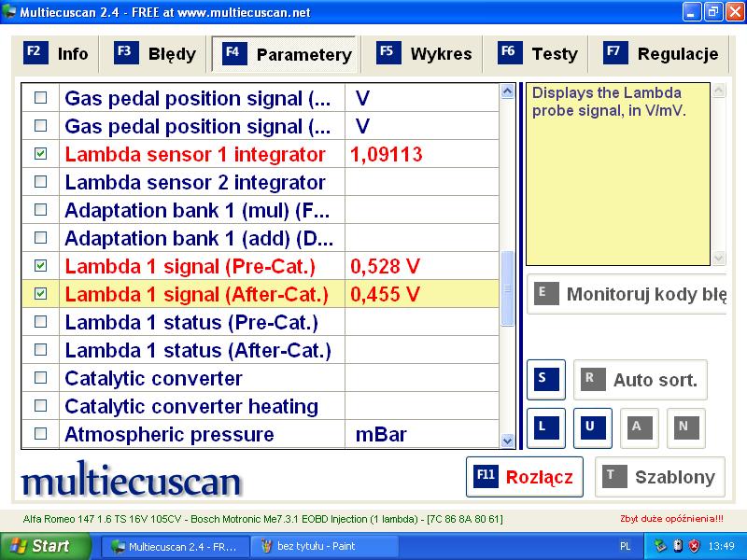Uncheck Lambda sensor 1 integrator

coord(41,154)
